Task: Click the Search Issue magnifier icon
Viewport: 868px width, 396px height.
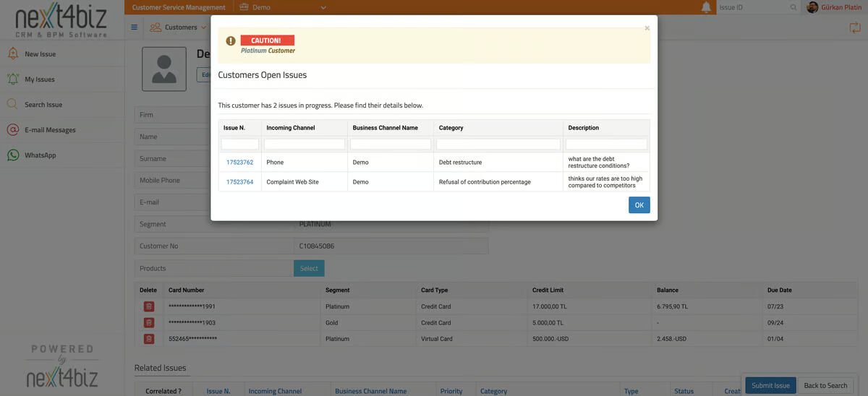Action: pos(12,104)
